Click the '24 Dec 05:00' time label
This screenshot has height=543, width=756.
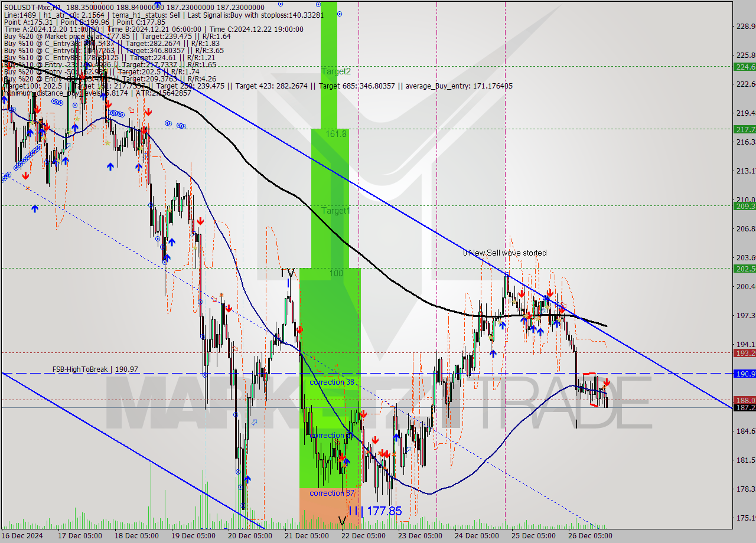pyautogui.click(x=477, y=536)
